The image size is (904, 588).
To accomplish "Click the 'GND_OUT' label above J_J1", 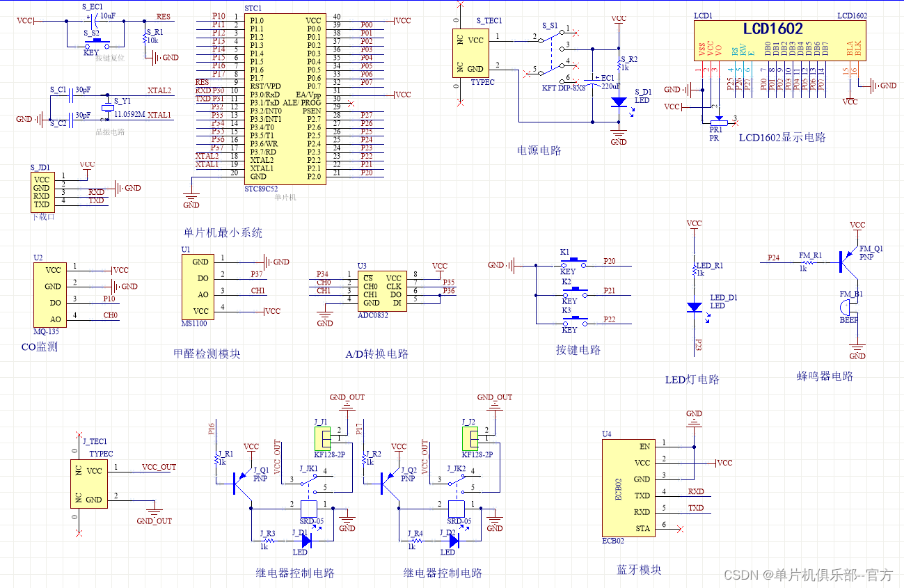I will (x=347, y=397).
